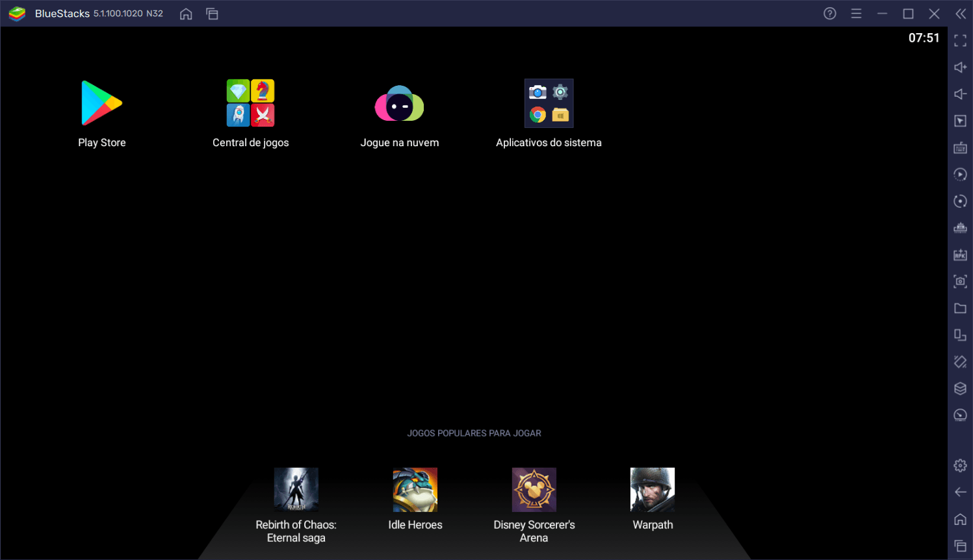973x560 pixels.
Task: Open Central de jogos app
Action: click(250, 104)
